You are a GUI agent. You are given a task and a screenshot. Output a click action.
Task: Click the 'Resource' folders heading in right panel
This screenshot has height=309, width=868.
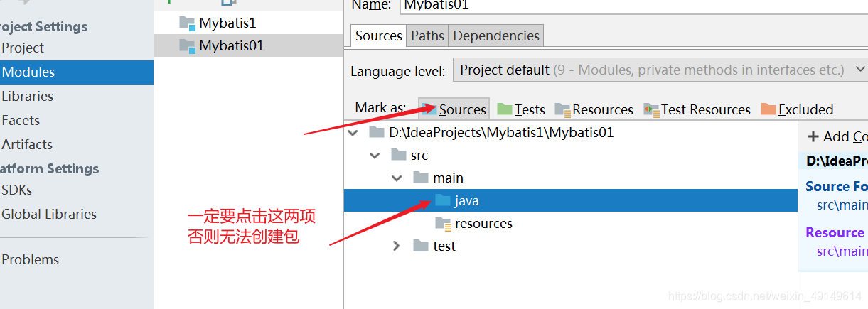tap(835, 232)
